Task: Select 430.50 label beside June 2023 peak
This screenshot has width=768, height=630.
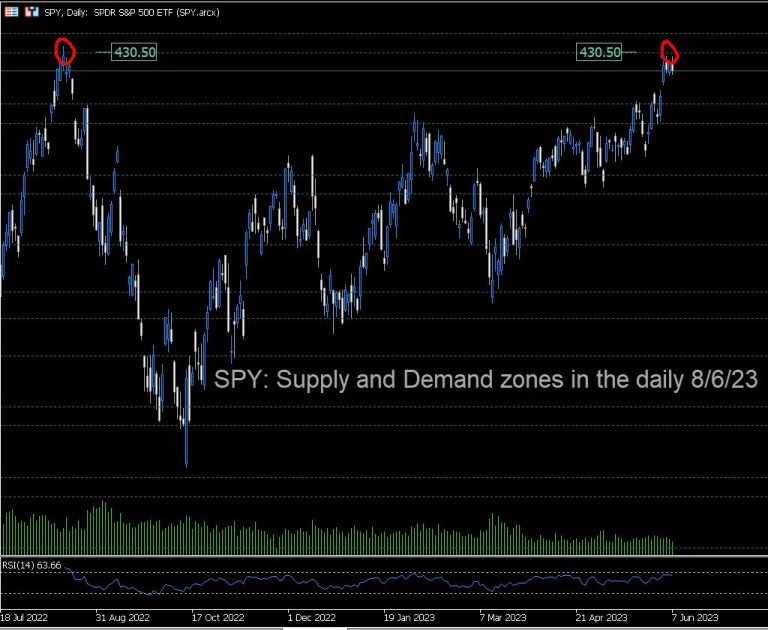Action: 599,52
